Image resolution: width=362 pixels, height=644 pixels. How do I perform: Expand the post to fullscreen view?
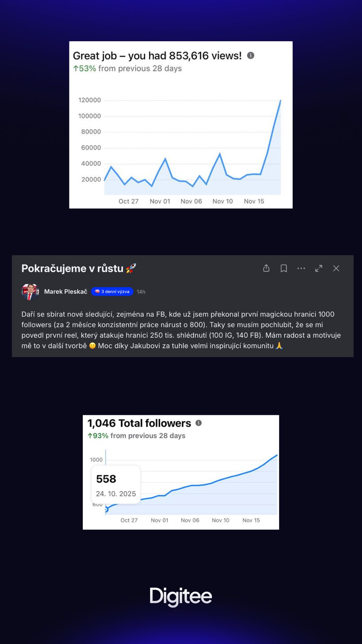click(x=319, y=268)
